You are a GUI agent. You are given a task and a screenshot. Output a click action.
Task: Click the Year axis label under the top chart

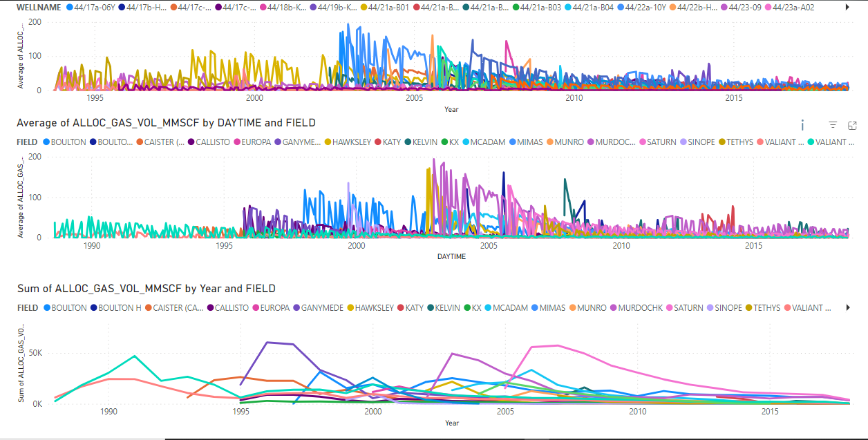click(x=451, y=109)
